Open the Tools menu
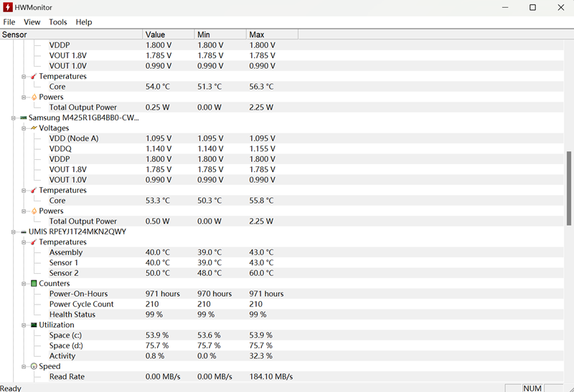The image size is (574, 392). coord(57,22)
